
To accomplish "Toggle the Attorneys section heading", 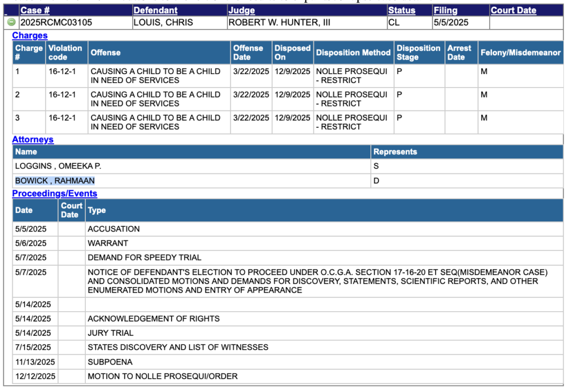I will tap(33, 139).
